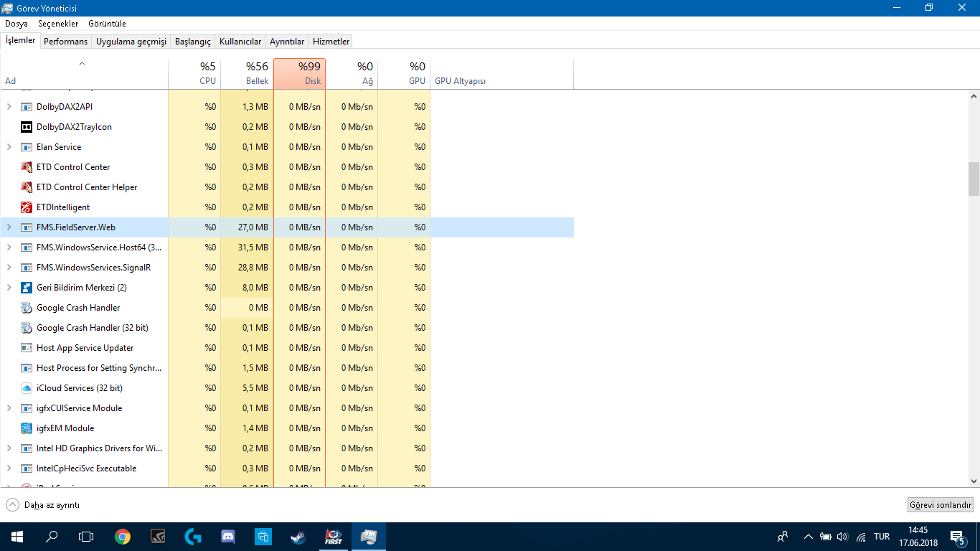Click the igfxEM Module icon
The height and width of the screenshot is (551, 980).
point(27,428)
